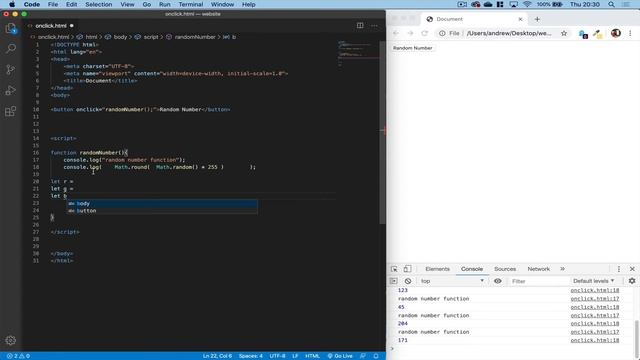Open the Terminal menu
This screenshot has width=640, height=360.
coord(191,4)
